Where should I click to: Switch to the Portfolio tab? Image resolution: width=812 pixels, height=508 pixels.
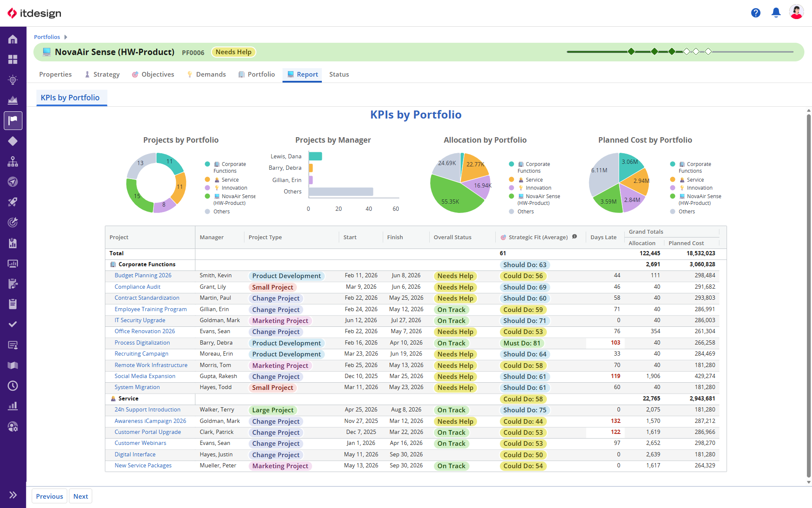click(x=257, y=75)
